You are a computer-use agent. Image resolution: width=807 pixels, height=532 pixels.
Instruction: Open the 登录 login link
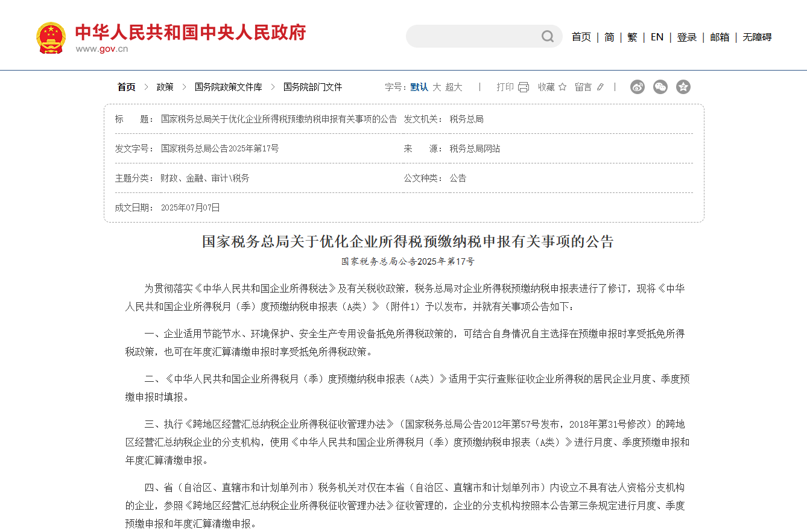[687, 37]
